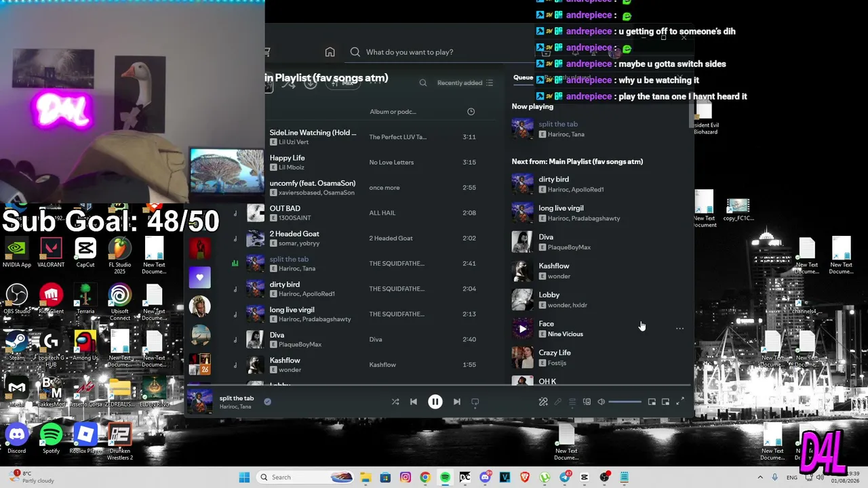
Task: Click the Album or podcast column header
Action: (x=393, y=112)
